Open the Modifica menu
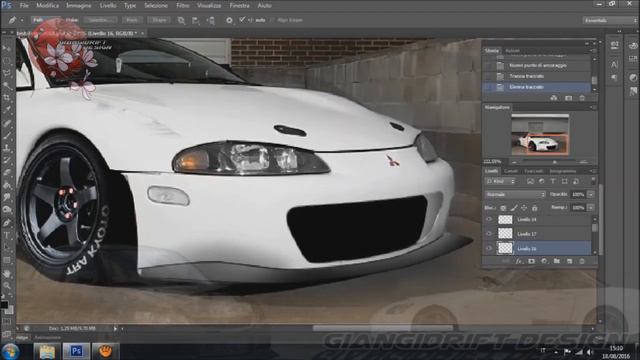This screenshot has width=640, height=360. pos(48,6)
